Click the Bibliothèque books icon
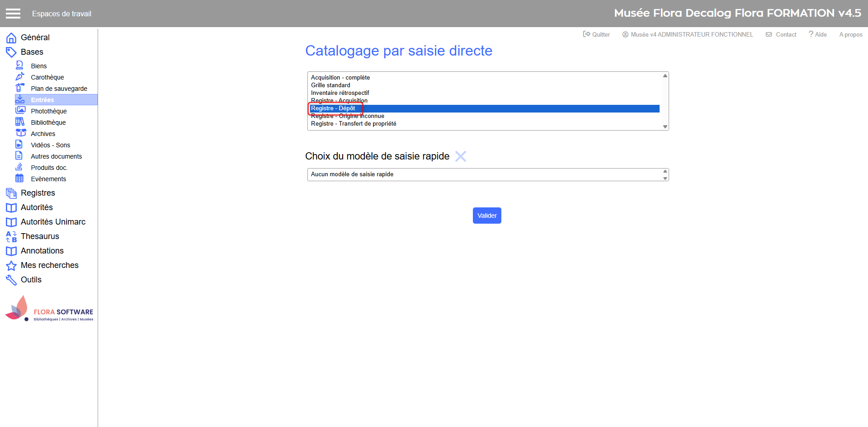The height and width of the screenshot is (427, 868). point(20,122)
